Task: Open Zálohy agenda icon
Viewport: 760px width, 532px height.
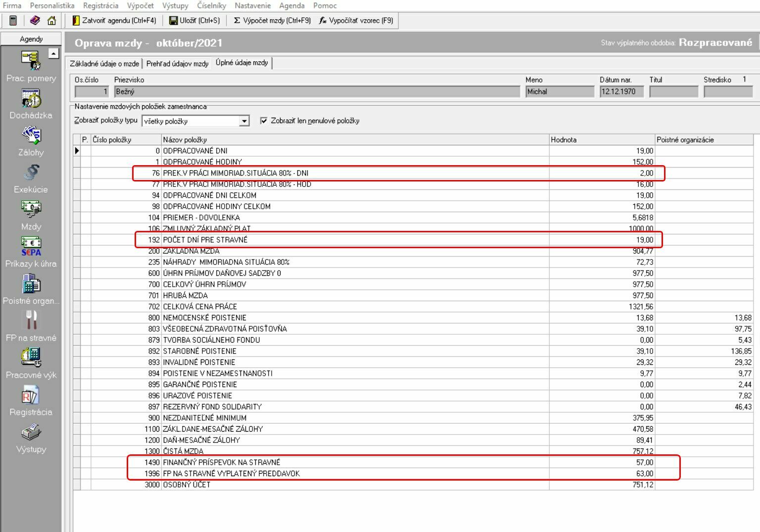Action: pyautogui.click(x=31, y=135)
